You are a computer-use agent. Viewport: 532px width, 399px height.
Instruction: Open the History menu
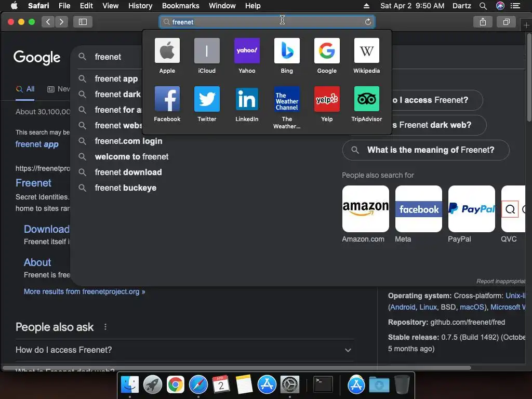point(140,6)
